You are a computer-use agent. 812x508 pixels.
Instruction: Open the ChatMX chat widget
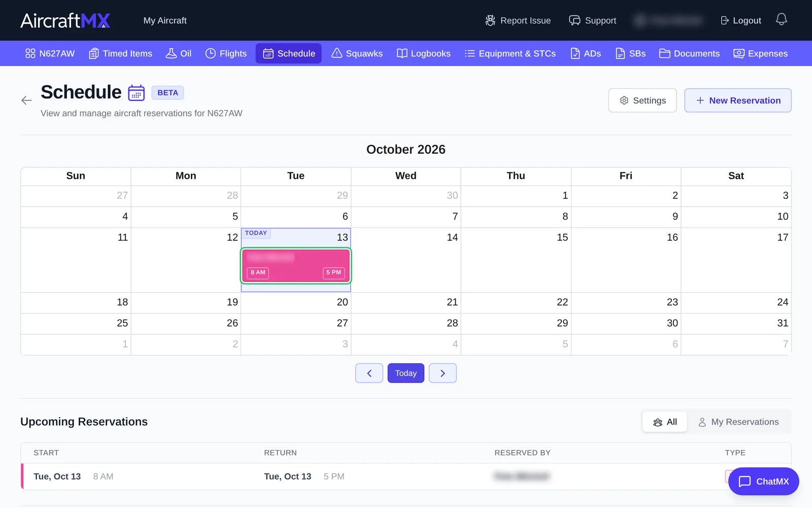point(764,481)
